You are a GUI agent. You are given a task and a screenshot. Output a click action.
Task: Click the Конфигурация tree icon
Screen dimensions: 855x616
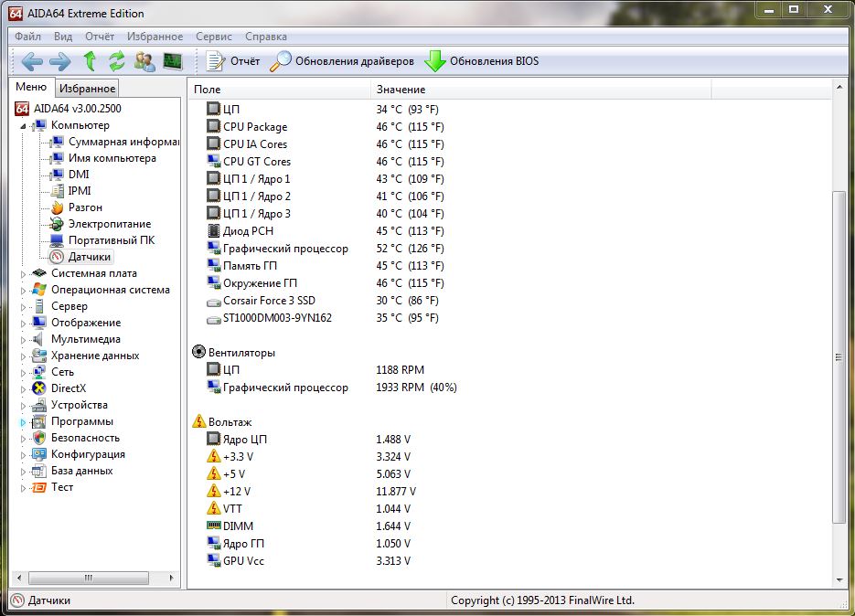click(x=38, y=454)
